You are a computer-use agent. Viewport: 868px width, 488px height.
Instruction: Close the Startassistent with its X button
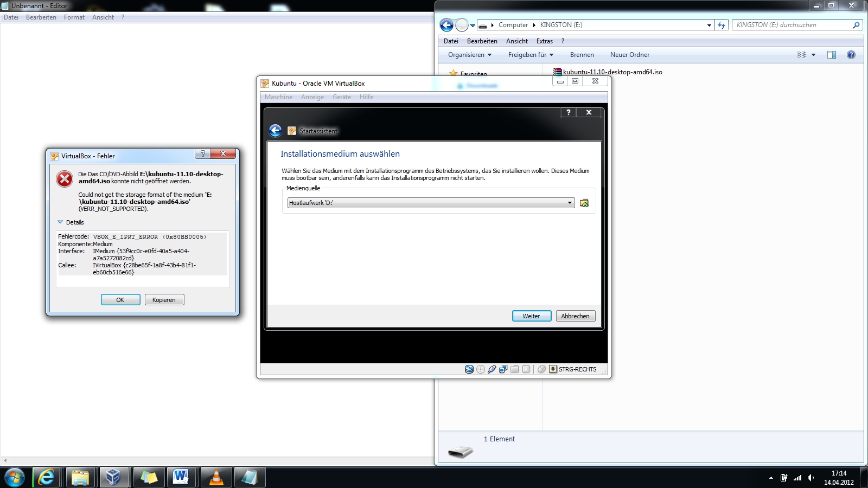(x=589, y=112)
